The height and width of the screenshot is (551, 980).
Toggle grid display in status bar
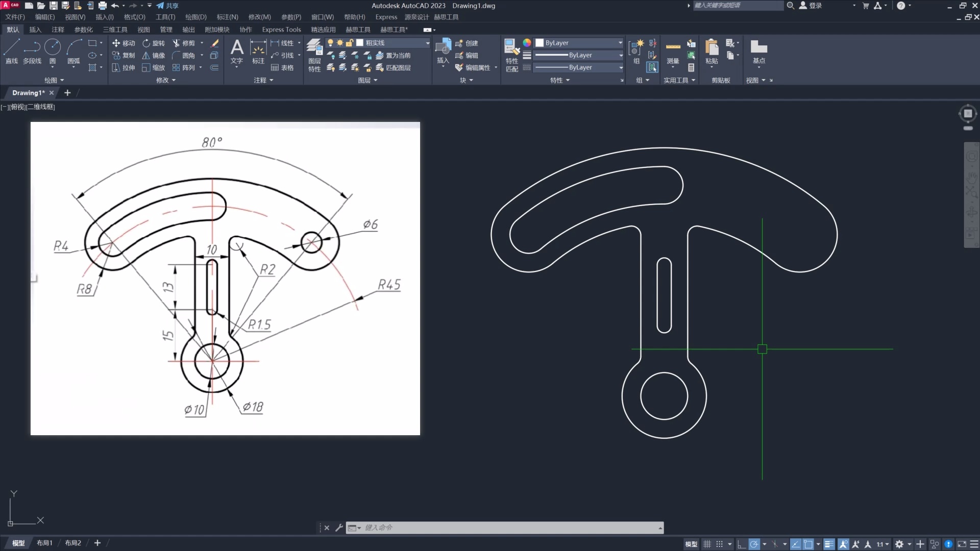pos(707,544)
